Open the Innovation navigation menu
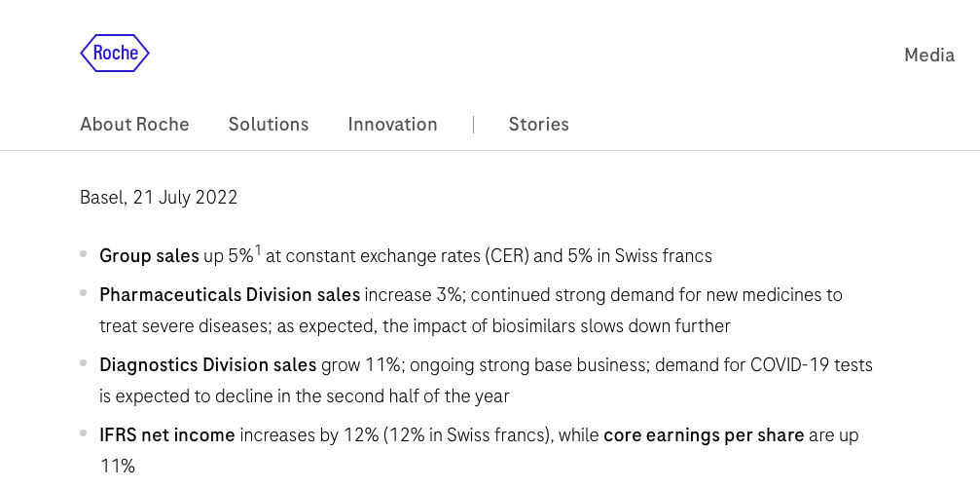Image resolution: width=980 pixels, height=488 pixels. (392, 124)
